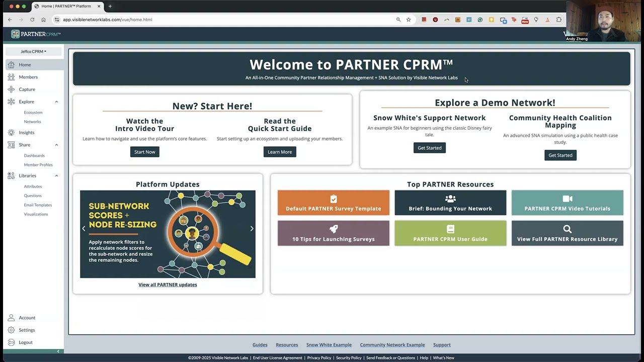
Task: Open PARTNER CPRM User Guide tile
Action: 450,233
